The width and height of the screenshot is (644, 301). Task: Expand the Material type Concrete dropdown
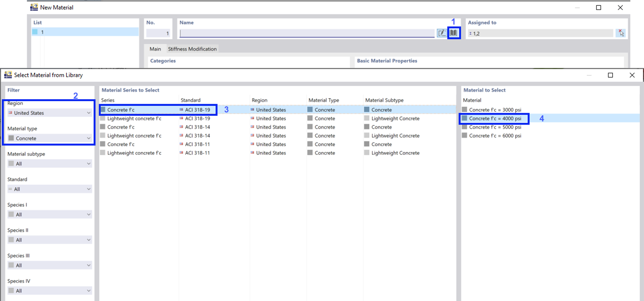click(50, 138)
